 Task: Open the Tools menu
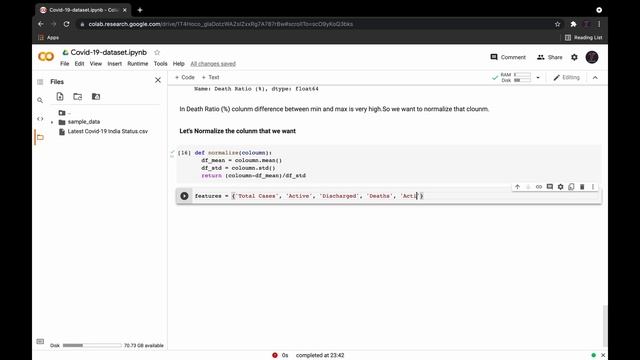click(x=160, y=64)
